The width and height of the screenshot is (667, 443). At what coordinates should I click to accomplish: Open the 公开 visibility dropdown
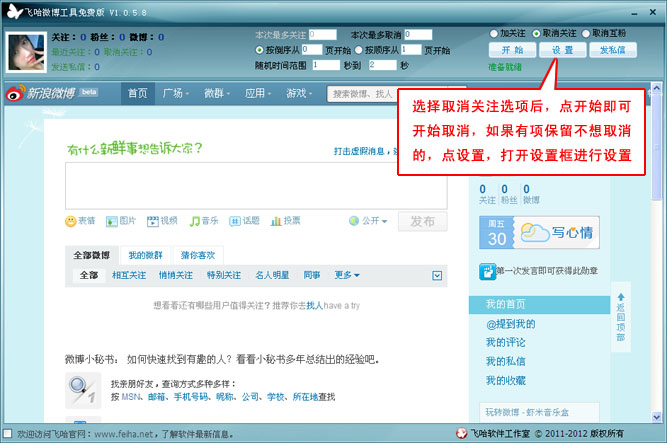[374, 221]
